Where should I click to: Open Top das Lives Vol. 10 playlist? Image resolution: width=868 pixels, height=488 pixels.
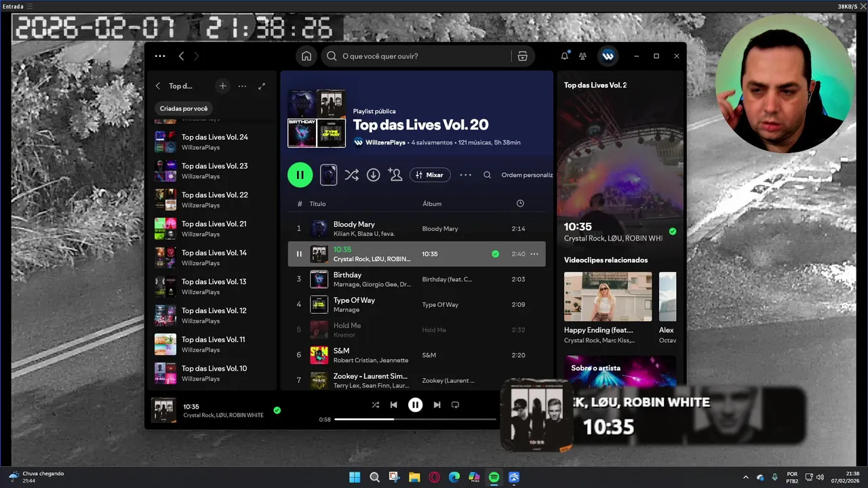[211, 373]
